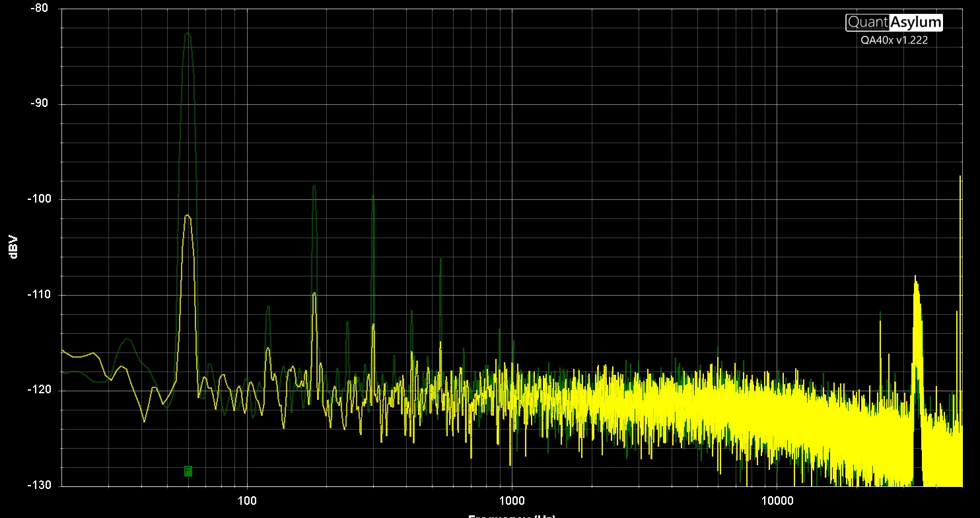The height and width of the screenshot is (518, 980).
Task: Click the tallest yellow spike tip at the right edge
Action: click(960, 177)
